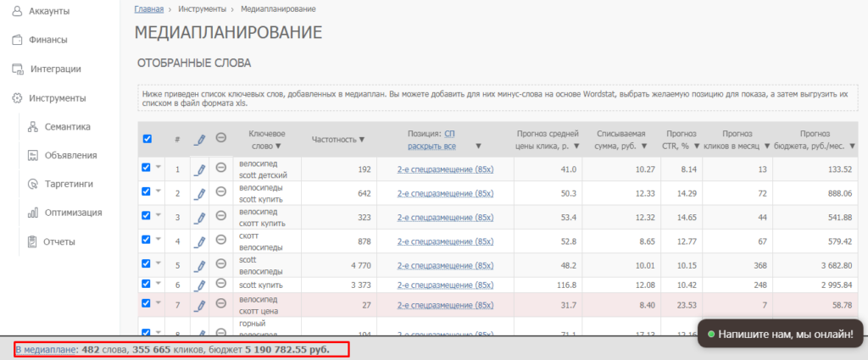Open the row 4 dropdown arrow next to checkbox
Image resolution: width=868 pixels, height=360 pixels.
pyautogui.click(x=157, y=241)
